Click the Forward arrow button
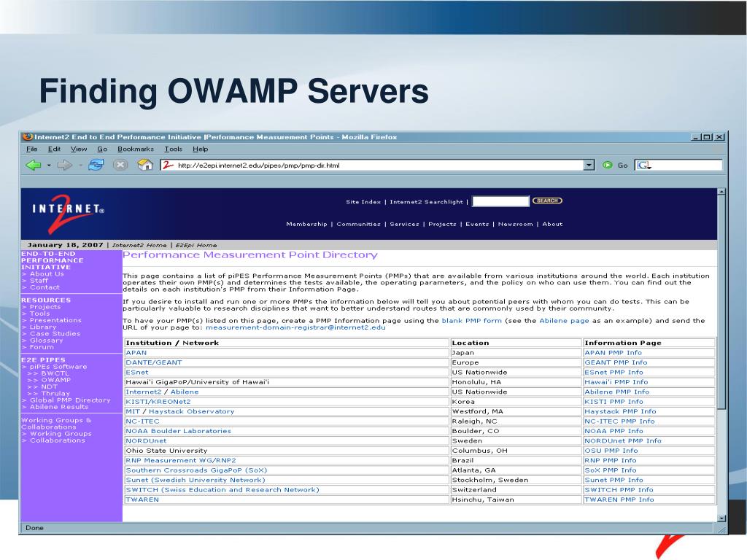Viewport: 747px width, 560px height. [64, 166]
